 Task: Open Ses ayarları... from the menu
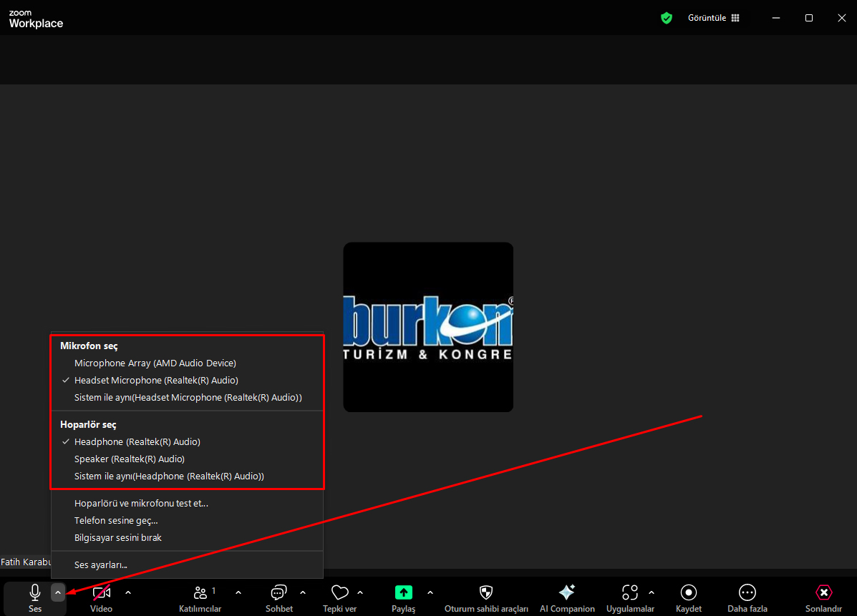[100, 565]
